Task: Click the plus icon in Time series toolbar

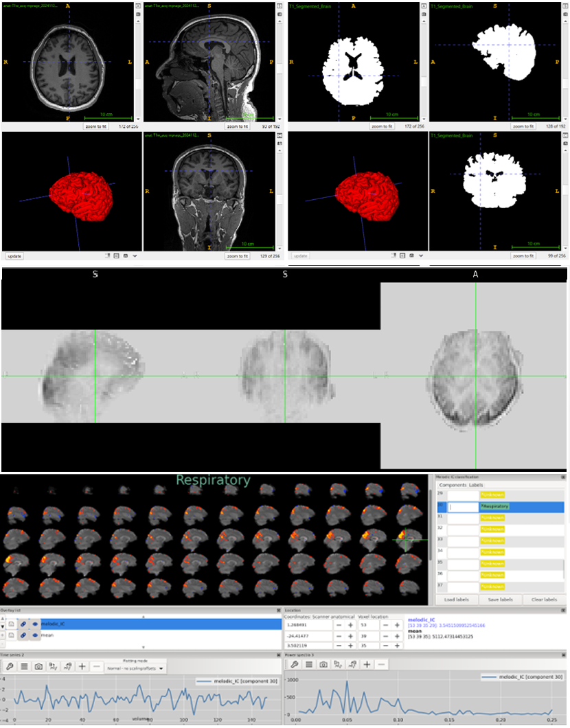Action: pos(82,666)
